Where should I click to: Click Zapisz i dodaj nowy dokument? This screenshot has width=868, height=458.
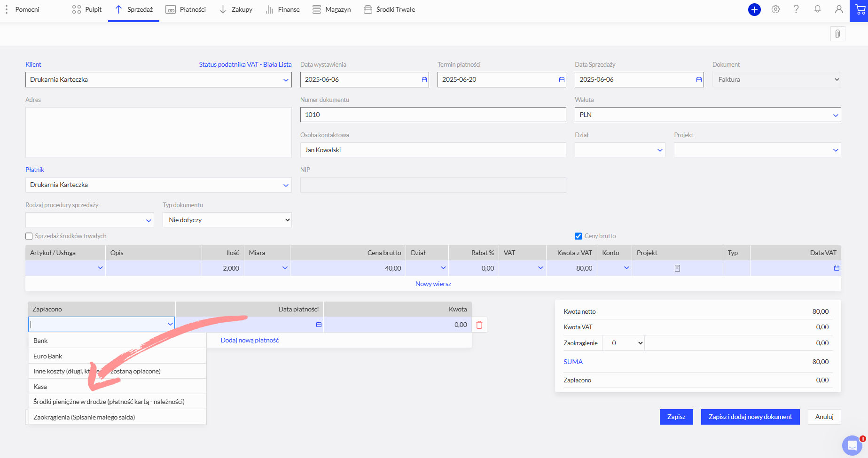pyautogui.click(x=750, y=417)
